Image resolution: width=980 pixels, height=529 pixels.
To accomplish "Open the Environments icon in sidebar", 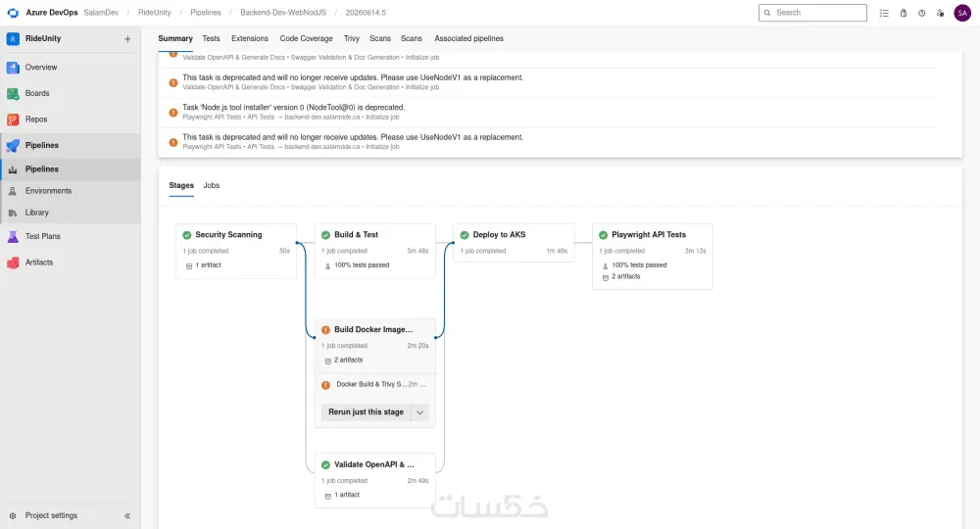I will pos(13,191).
